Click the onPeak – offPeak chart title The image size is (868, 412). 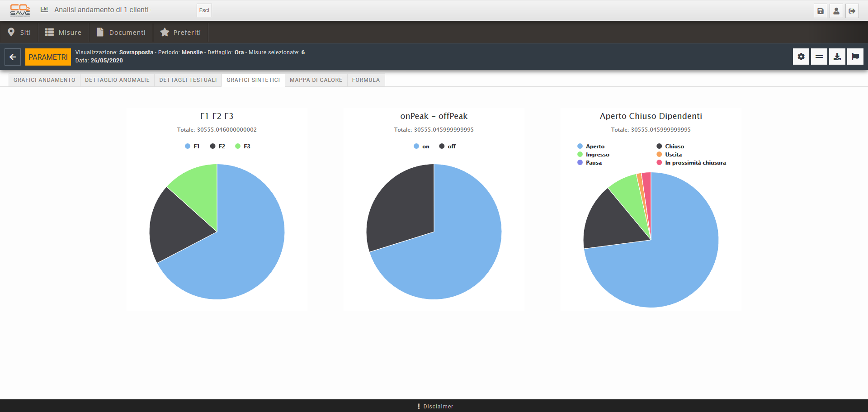coord(434,116)
